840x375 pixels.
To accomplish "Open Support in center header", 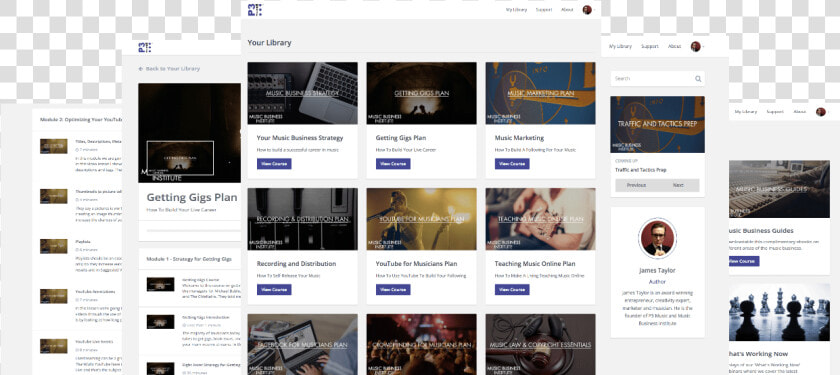I will pos(544,10).
